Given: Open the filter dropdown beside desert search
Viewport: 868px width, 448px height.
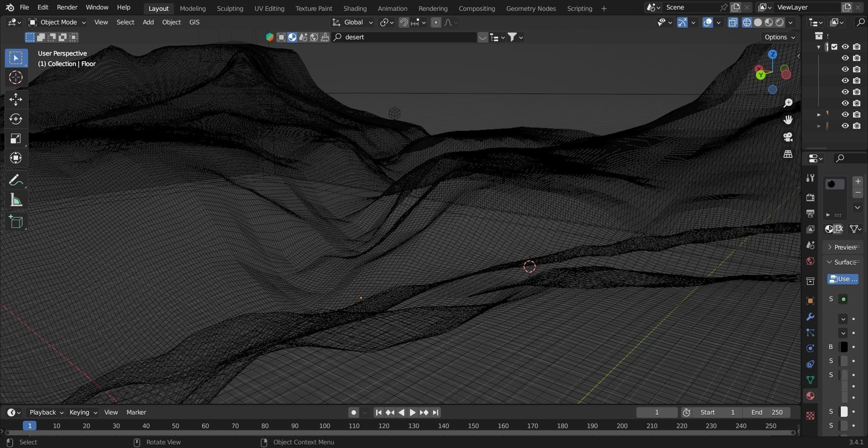Looking at the screenshot, I should (516, 38).
